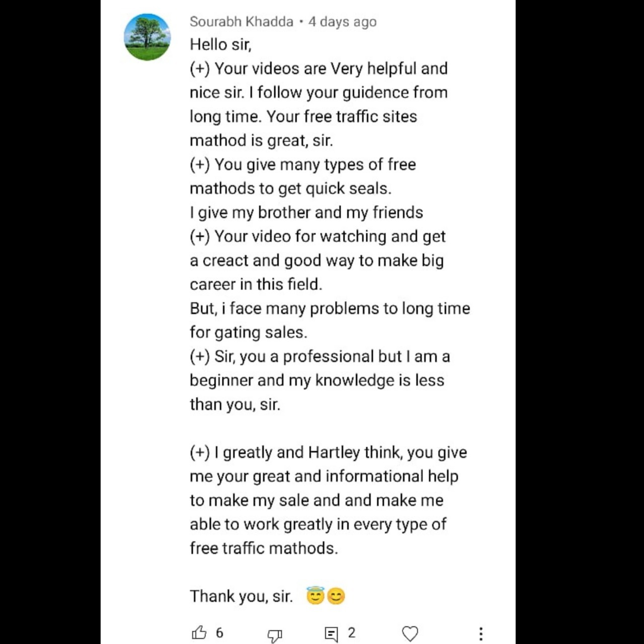Open the three-dot more options menu
644x644 pixels.
tap(481, 633)
